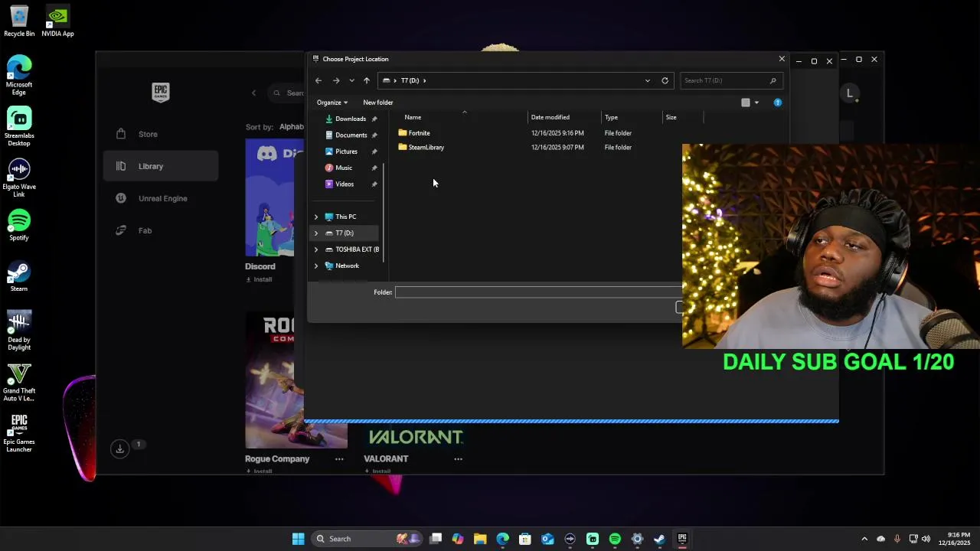Image resolution: width=980 pixels, height=551 pixels.
Task: Open VALORANT options menu
Action: pos(458,459)
